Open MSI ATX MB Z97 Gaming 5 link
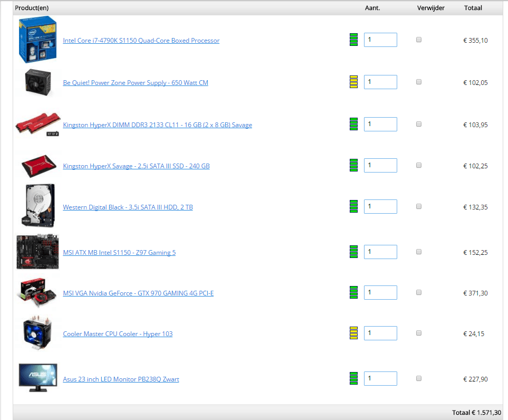The width and height of the screenshot is (508, 420). (119, 252)
